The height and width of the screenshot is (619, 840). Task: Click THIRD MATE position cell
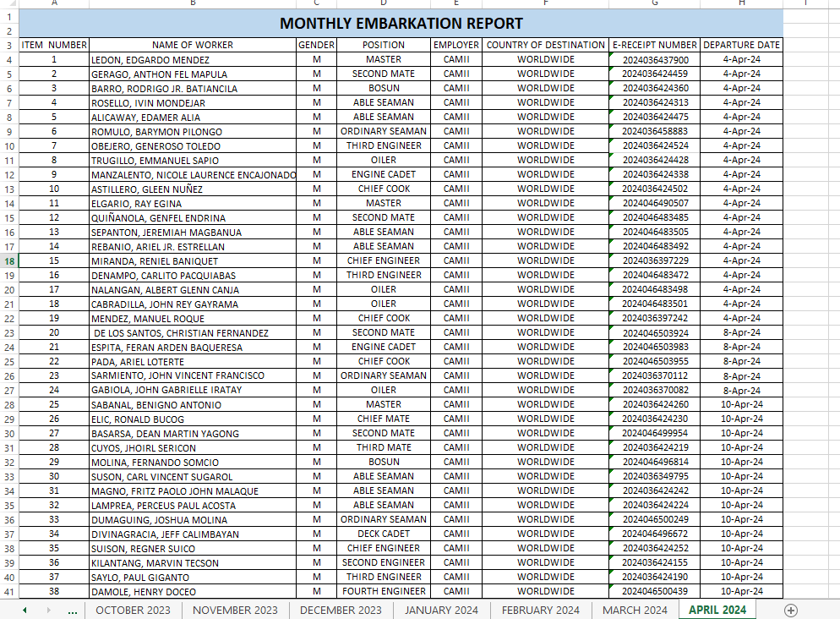coord(384,447)
